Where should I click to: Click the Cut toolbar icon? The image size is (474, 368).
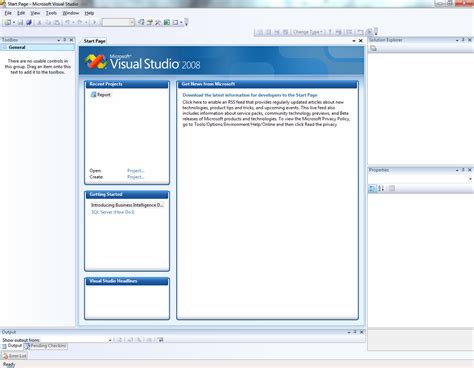click(39, 22)
